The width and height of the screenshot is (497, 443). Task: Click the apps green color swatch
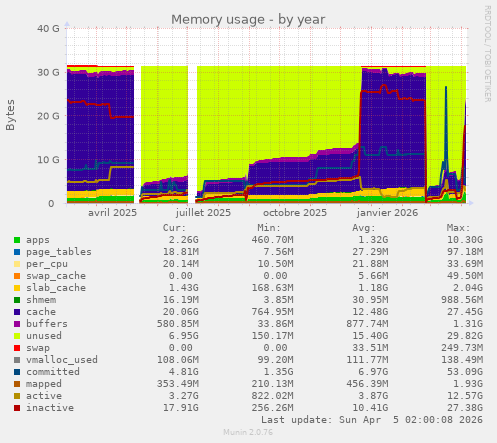17,240
